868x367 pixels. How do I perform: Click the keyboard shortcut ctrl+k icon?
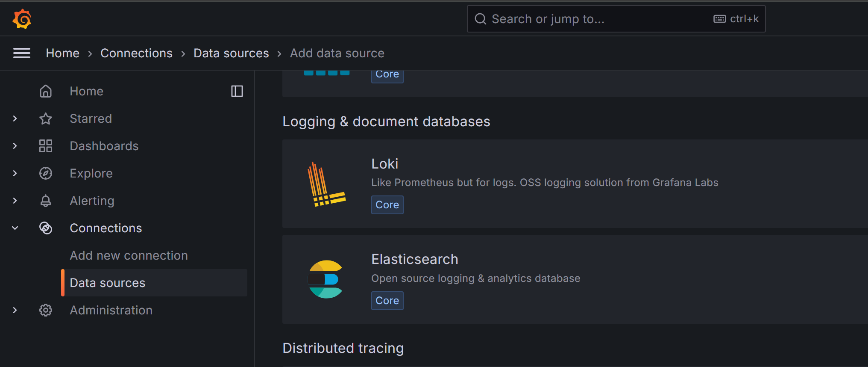tap(720, 19)
